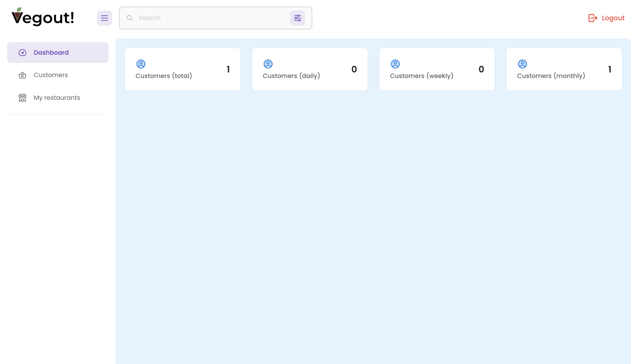Click the Dashboard gauge icon
Image resolution: width=631 pixels, height=364 pixels.
(22, 53)
